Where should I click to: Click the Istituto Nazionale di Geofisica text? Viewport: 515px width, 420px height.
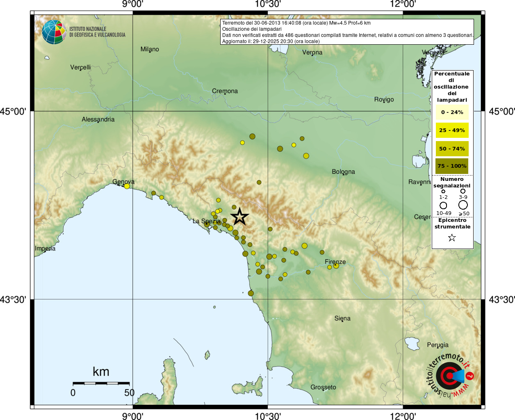coord(97,32)
